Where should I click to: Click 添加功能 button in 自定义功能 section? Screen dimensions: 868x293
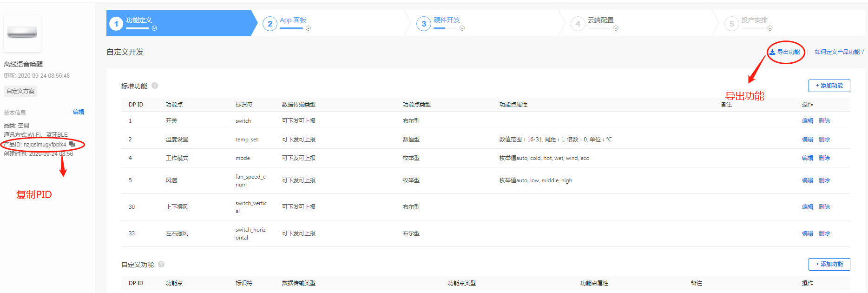coord(829,264)
